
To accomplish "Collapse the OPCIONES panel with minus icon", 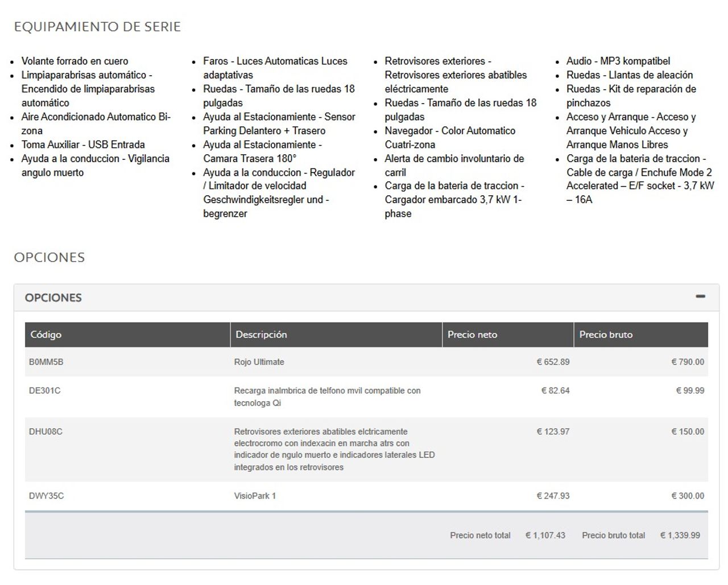I will click(x=700, y=296).
